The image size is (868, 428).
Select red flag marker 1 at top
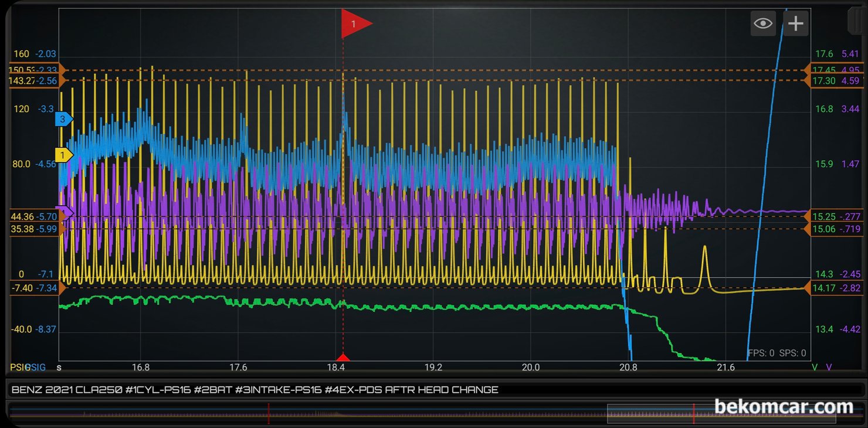point(356,23)
